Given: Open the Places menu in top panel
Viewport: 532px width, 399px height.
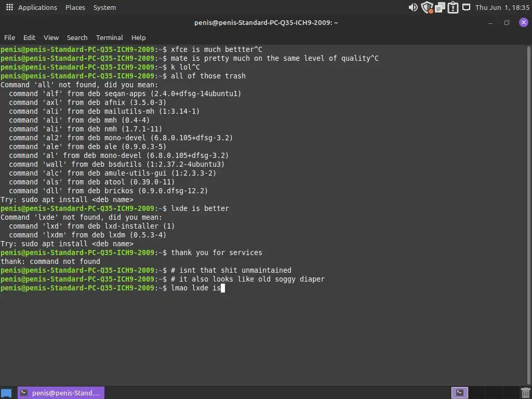Looking at the screenshot, I should (75, 7).
